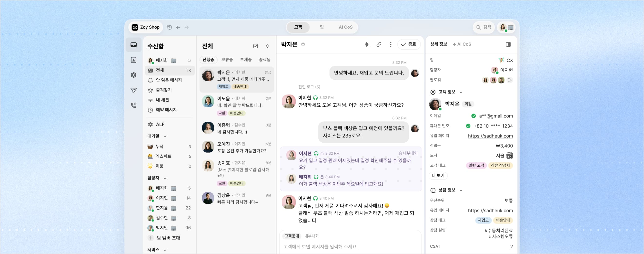Open the history clock icon
The image size is (644, 254).
pyautogui.click(x=170, y=27)
